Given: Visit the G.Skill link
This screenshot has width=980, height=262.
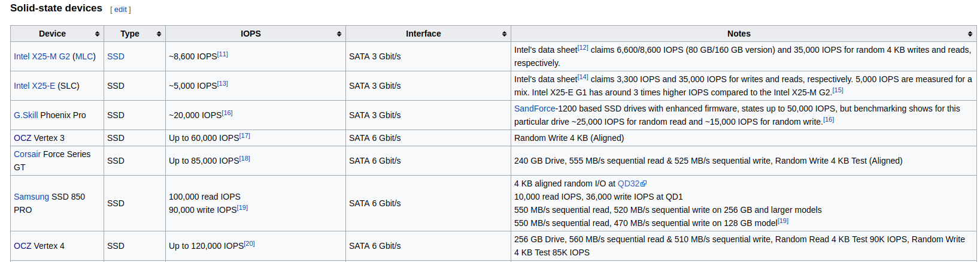Looking at the screenshot, I should 26,115.
